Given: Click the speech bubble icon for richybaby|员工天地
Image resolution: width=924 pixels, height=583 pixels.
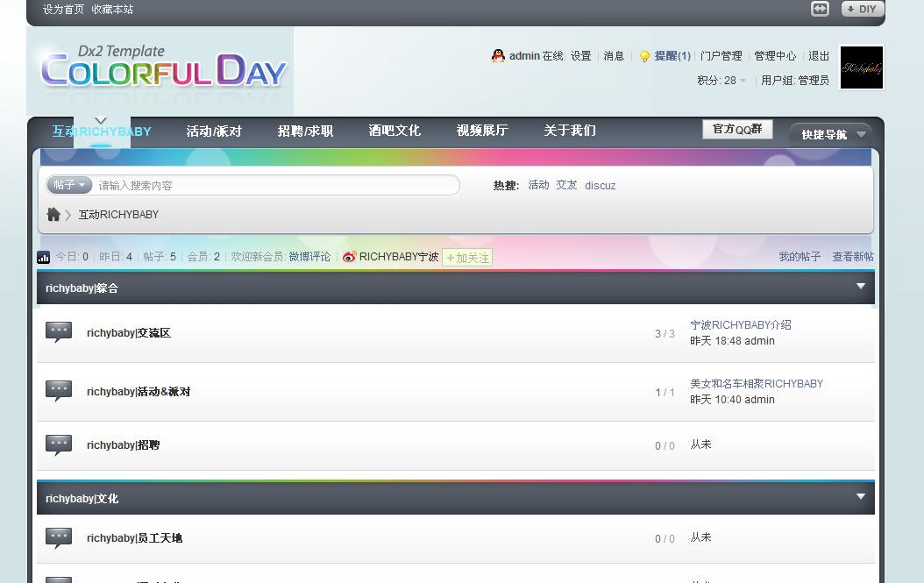Looking at the screenshot, I should (x=59, y=537).
